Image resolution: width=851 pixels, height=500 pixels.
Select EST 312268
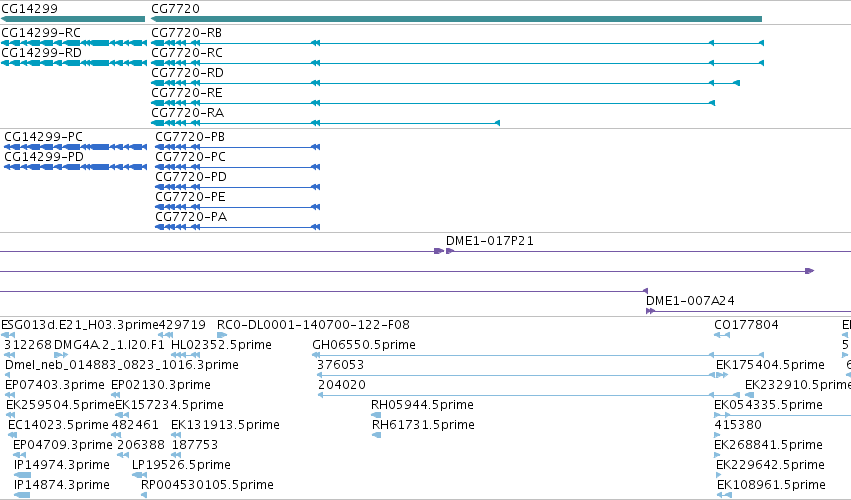click(28, 345)
